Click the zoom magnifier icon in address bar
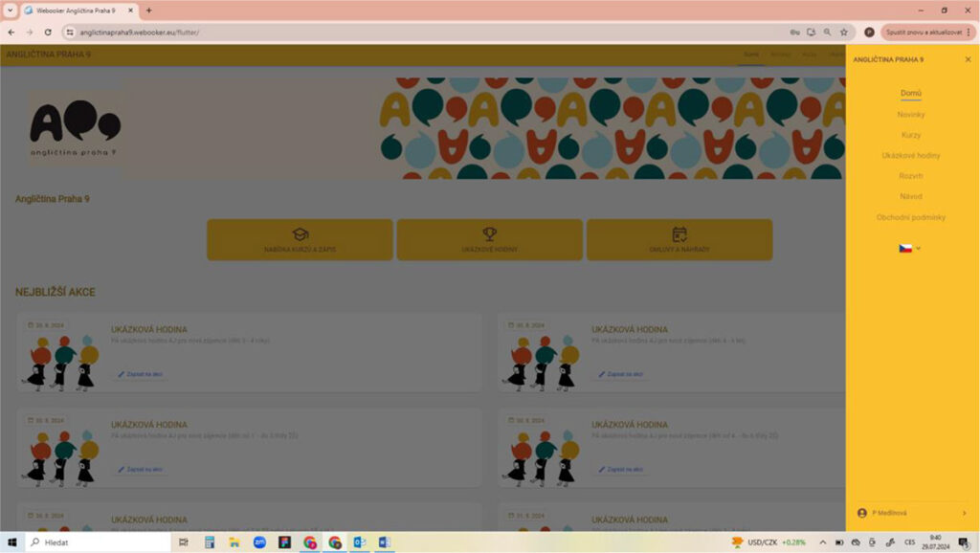This screenshot has width=980, height=553. [828, 32]
